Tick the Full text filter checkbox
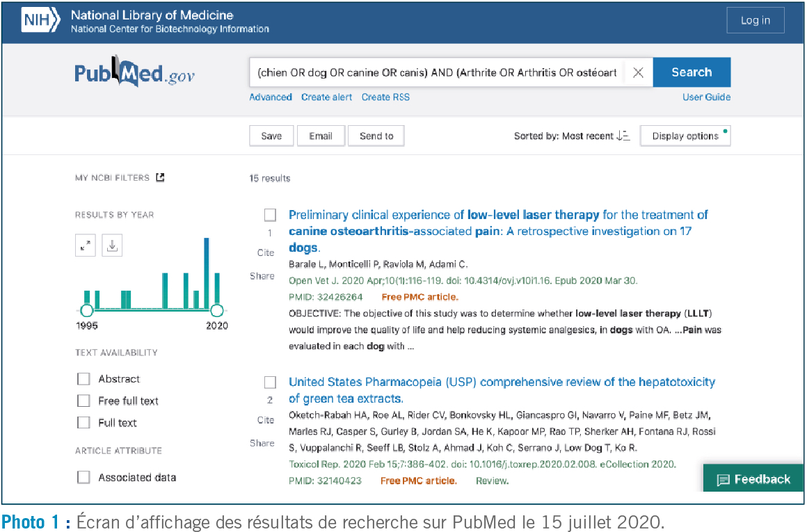The image size is (807, 532). [x=83, y=422]
